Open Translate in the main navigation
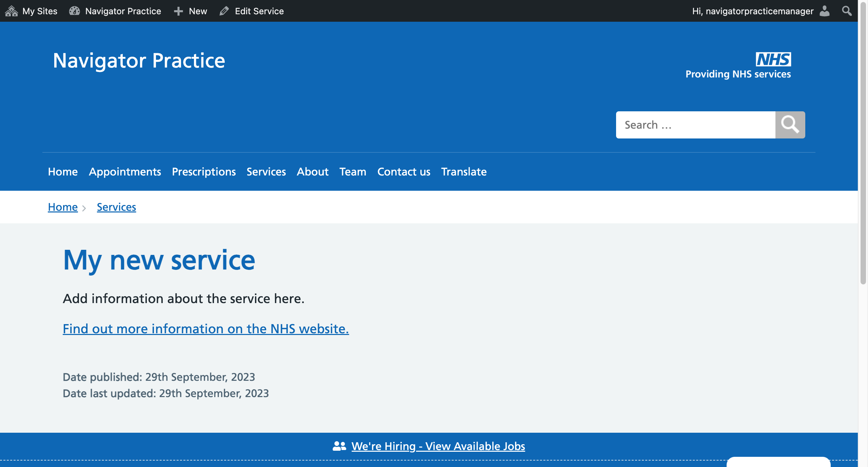 [x=464, y=172]
